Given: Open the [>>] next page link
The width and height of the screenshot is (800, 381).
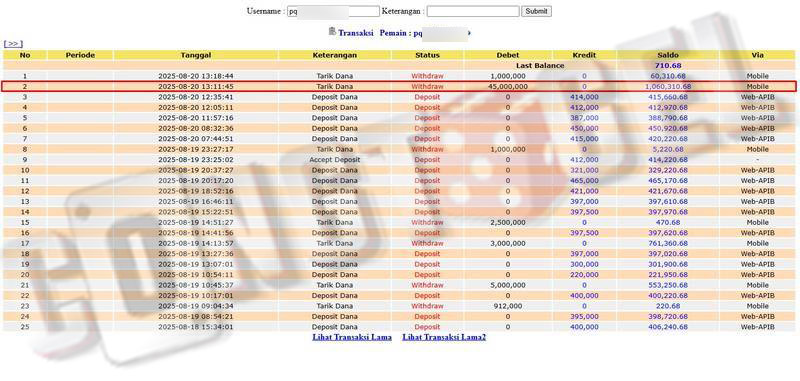Looking at the screenshot, I should pyautogui.click(x=13, y=44).
